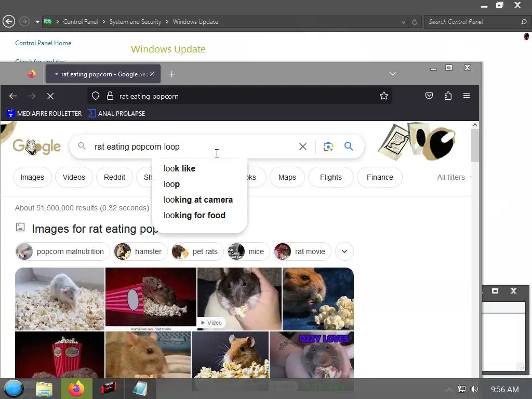The image size is (532, 399).
Task: Switch to Maps filter
Action: [287, 177]
